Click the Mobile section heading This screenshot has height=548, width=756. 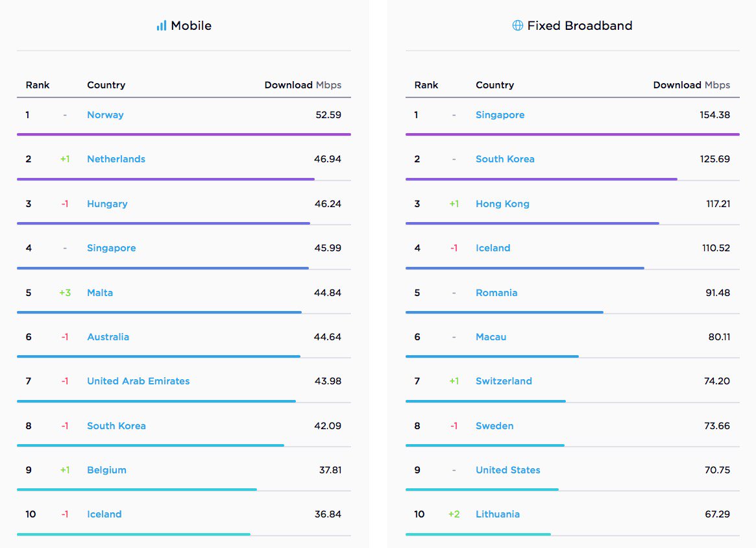[191, 26]
